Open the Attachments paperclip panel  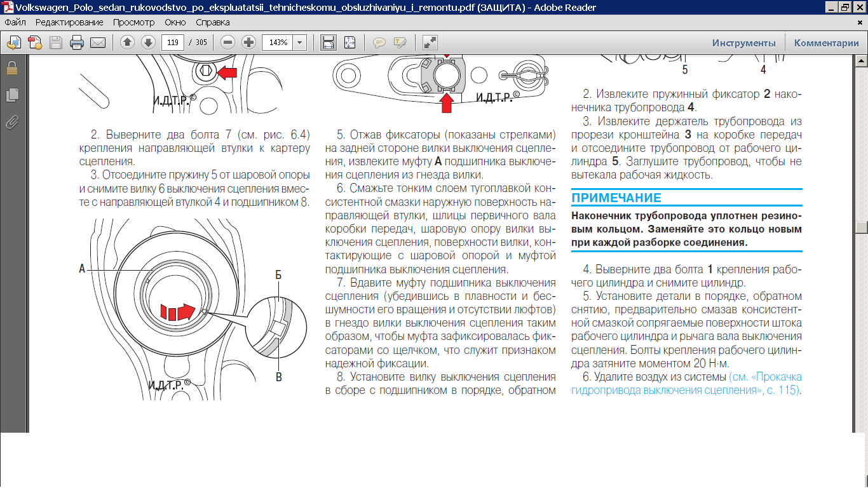pos(12,122)
